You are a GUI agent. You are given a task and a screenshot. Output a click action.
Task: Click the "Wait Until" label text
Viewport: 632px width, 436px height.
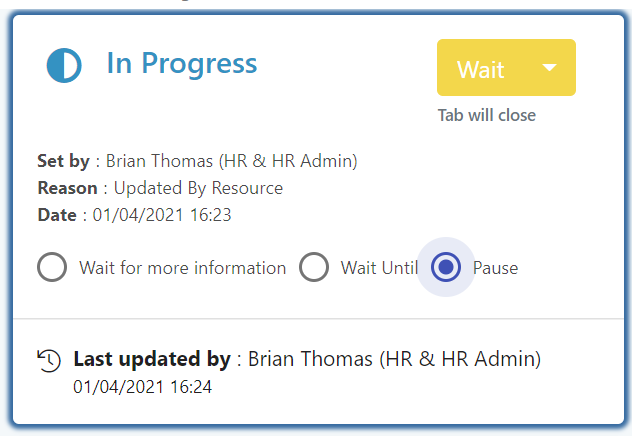379,268
